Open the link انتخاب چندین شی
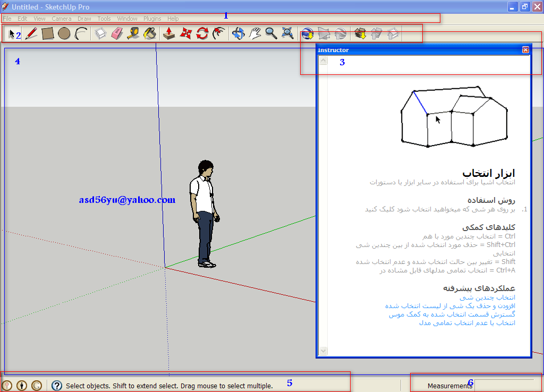 point(488,297)
